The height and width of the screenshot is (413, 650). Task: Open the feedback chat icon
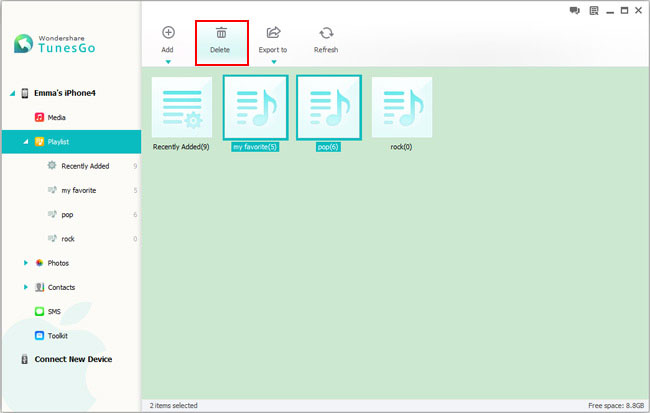click(575, 11)
